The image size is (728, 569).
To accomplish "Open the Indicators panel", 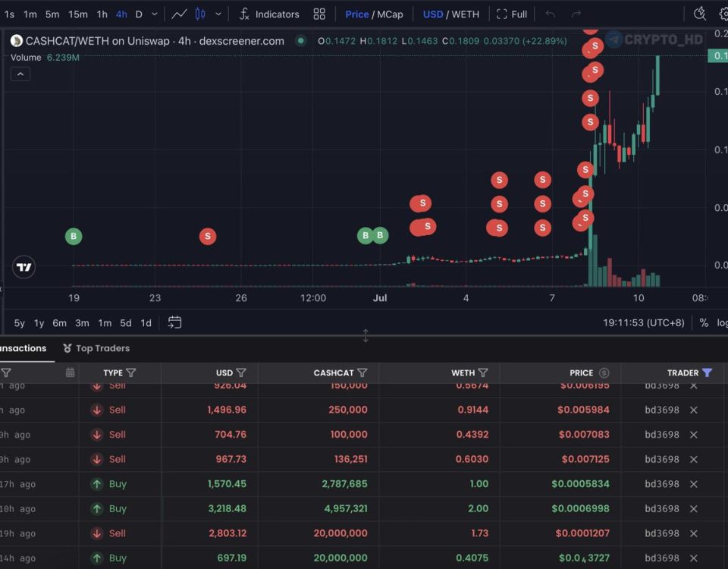I will pos(269,14).
